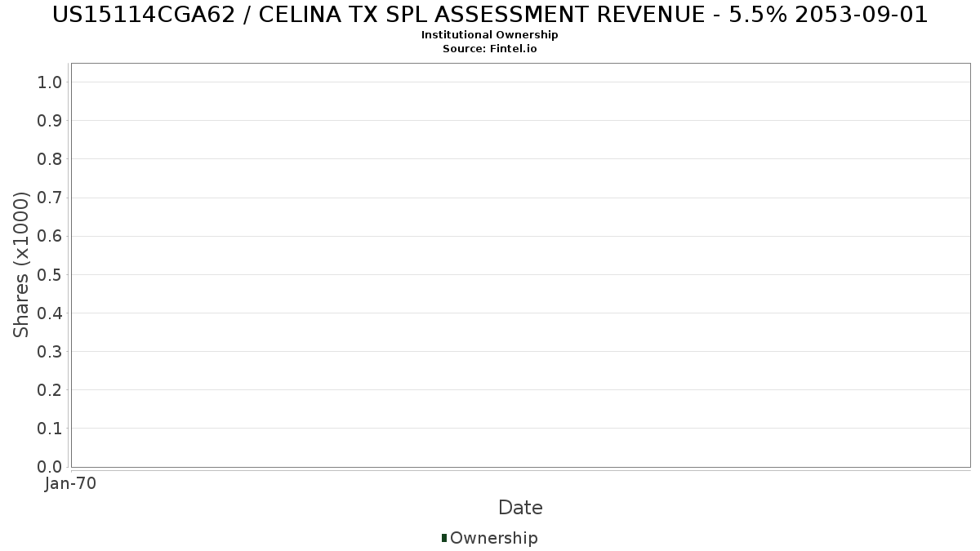This screenshot has height=551, width=980.
Task: Select the Institutional Ownership subtitle
Action: pyautogui.click(x=490, y=35)
